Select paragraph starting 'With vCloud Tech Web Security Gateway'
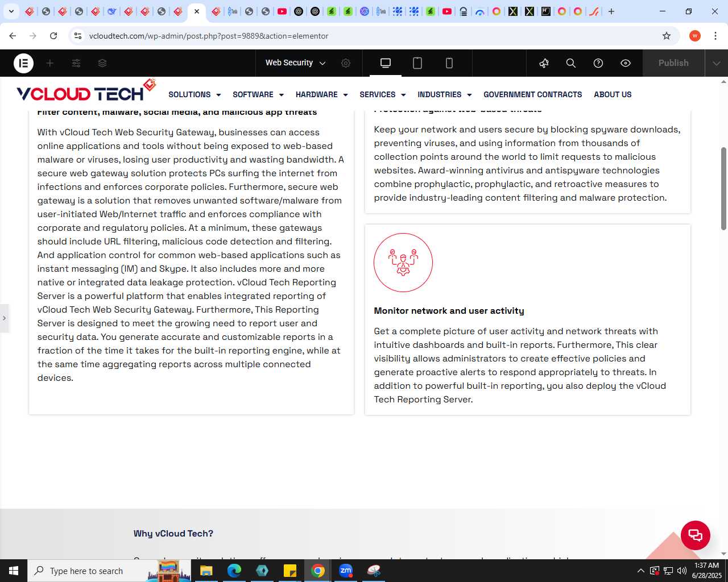Screen dimensions: 728x582 point(191,255)
